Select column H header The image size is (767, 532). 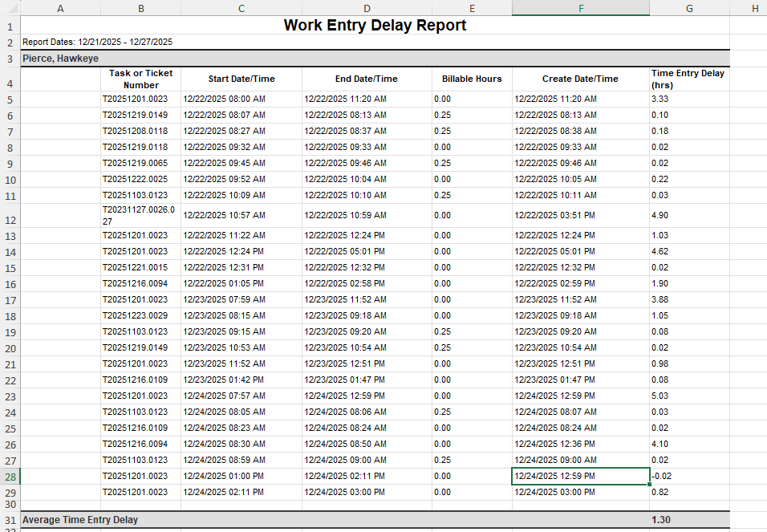point(754,8)
